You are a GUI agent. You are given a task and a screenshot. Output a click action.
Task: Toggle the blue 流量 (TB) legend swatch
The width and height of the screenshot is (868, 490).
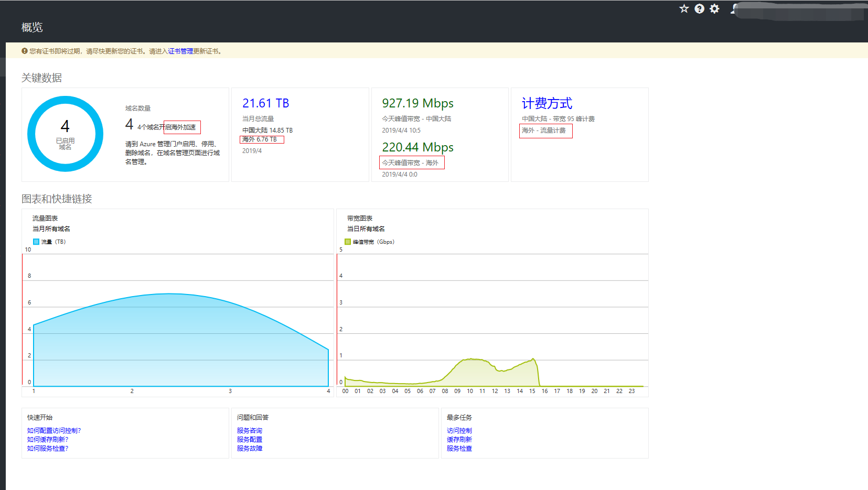pos(36,242)
